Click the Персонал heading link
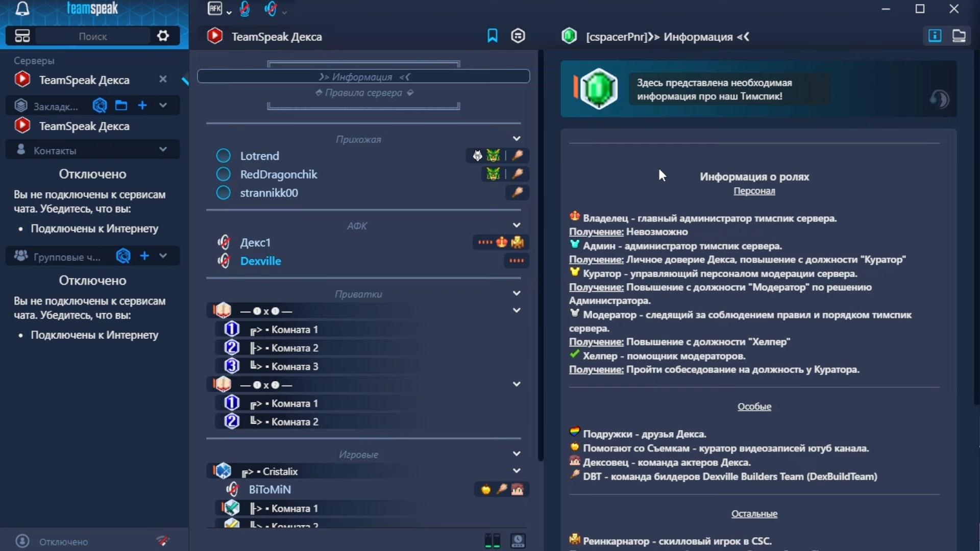Viewport: 980px width, 551px height. [x=754, y=191]
